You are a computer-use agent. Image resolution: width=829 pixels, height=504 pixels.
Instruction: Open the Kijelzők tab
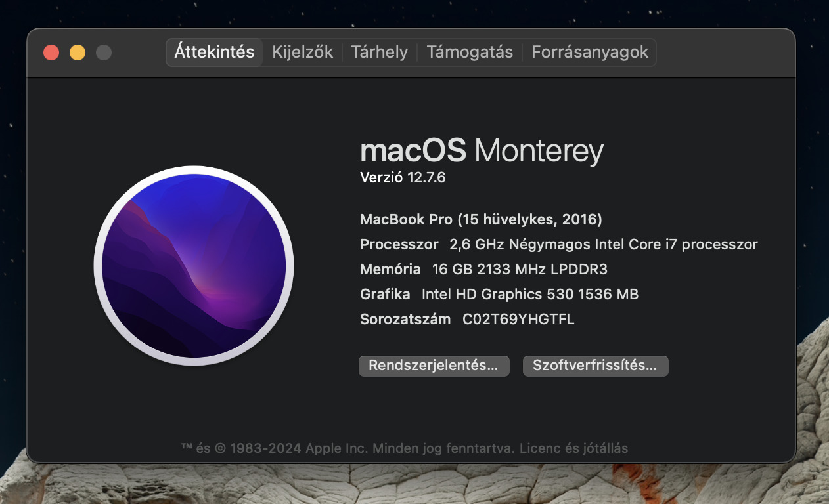[302, 52]
